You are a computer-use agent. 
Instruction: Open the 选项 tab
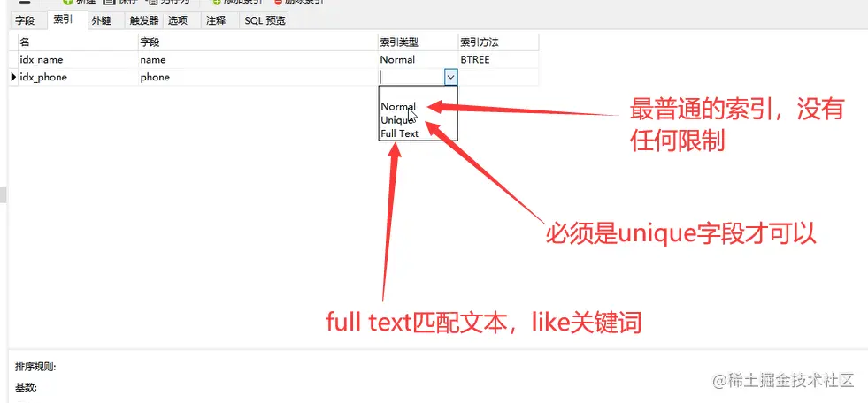tap(178, 20)
